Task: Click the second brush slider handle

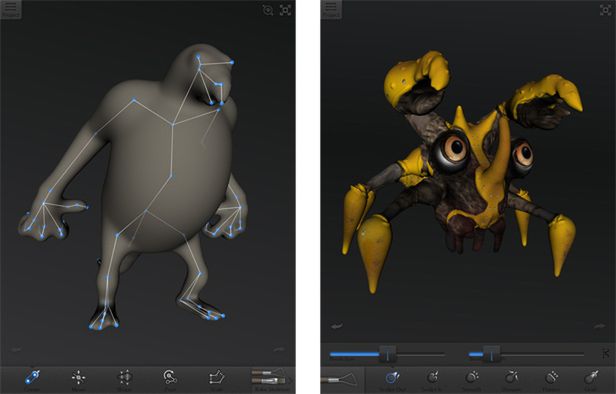Action: click(x=491, y=354)
